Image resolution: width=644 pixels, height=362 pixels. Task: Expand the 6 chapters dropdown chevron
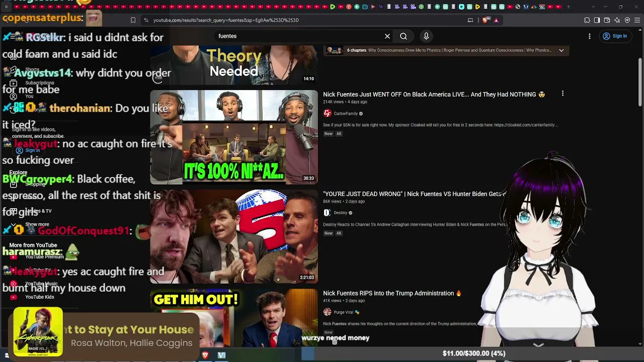click(x=561, y=50)
